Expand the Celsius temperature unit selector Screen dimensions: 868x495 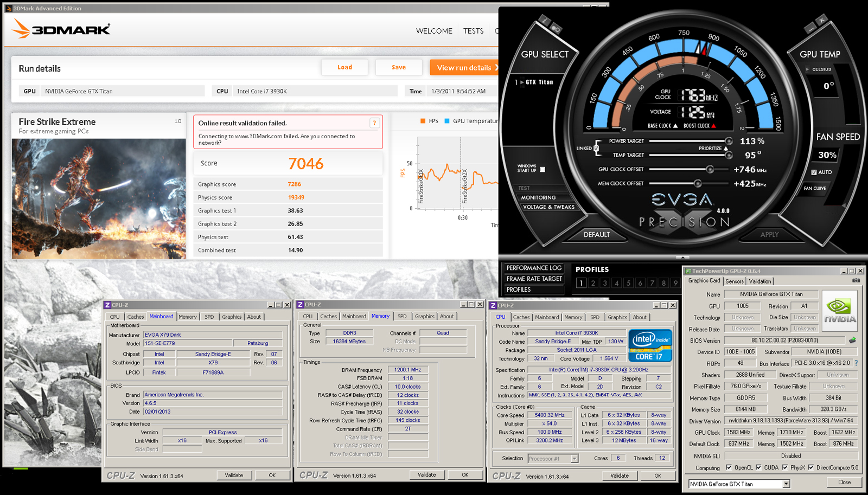808,69
